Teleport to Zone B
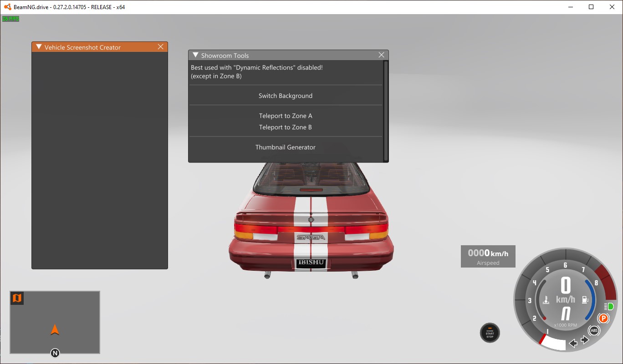The image size is (623, 364). tap(286, 127)
